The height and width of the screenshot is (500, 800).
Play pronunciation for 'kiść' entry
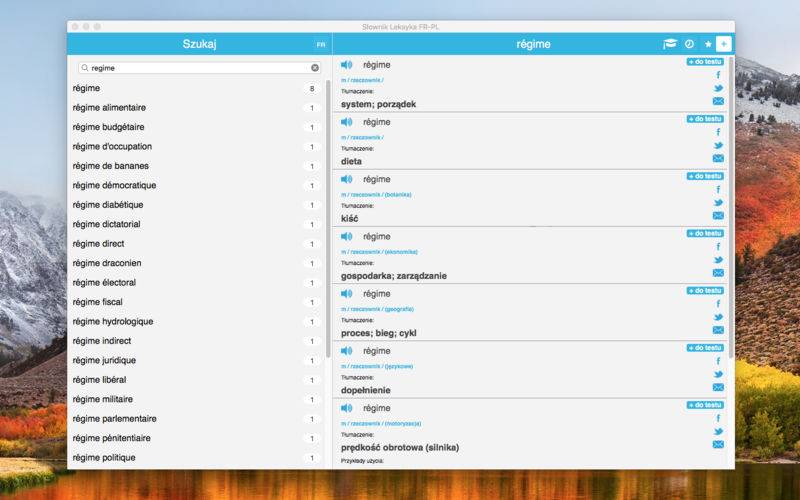(x=346, y=179)
